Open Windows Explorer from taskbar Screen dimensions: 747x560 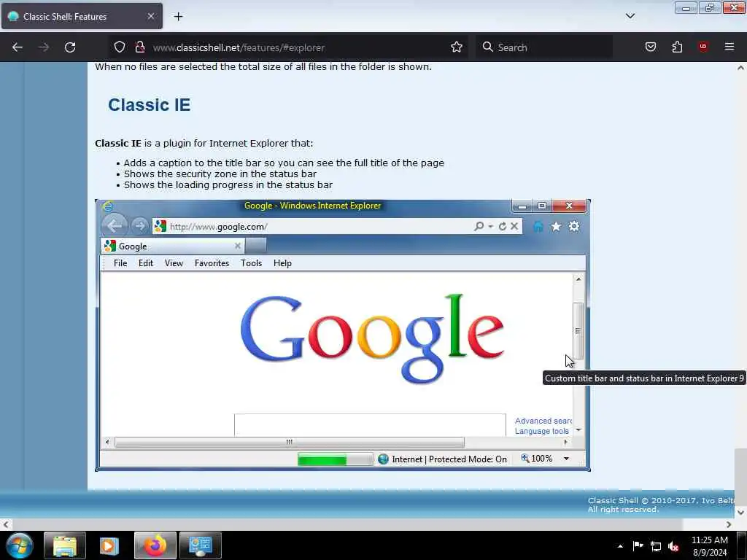point(65,545)
